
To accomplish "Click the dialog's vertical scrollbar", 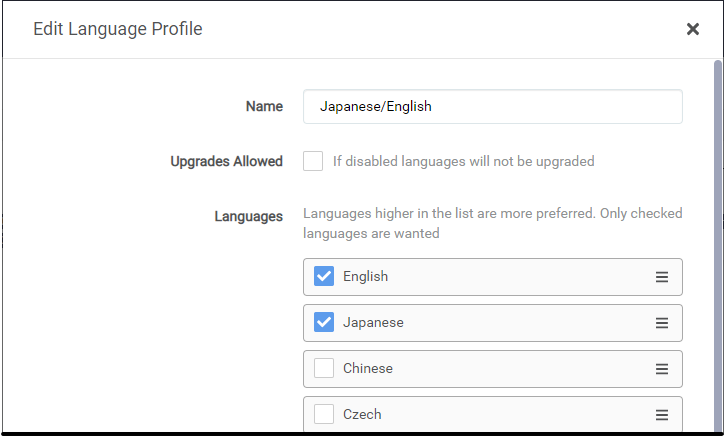I will pyautogui.click(x=718, y=245).
